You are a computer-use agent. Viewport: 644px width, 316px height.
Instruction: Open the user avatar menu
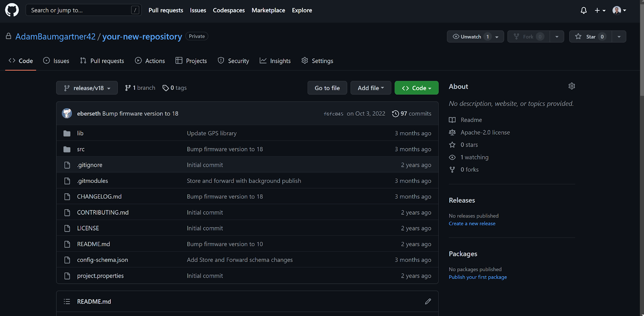coord(619,10)
